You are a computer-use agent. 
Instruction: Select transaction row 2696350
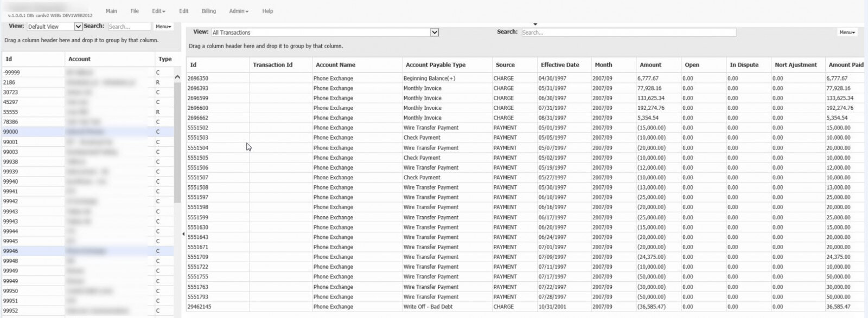pyautogui.click(x=525, y=79)
